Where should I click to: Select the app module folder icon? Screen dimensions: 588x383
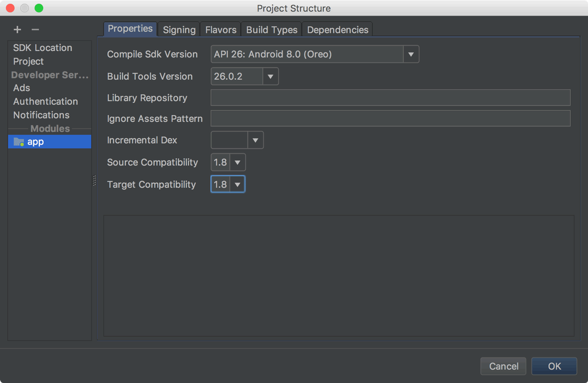[x=18, y=142]
